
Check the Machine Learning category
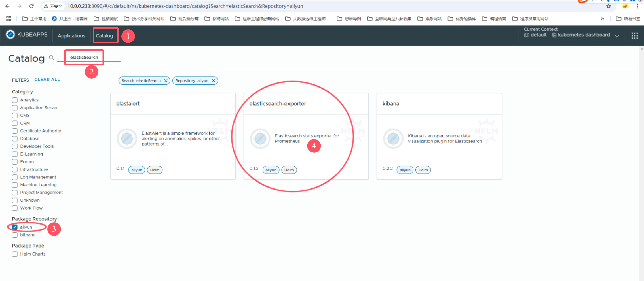coord(15,185)
